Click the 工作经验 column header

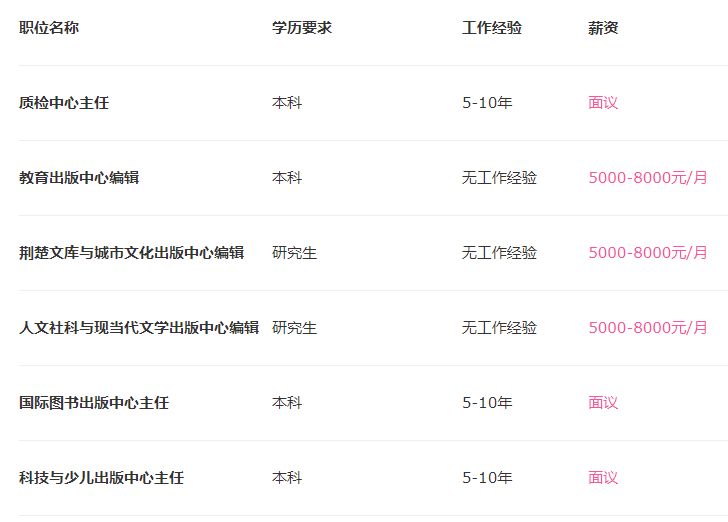click(x=492, y=27)
